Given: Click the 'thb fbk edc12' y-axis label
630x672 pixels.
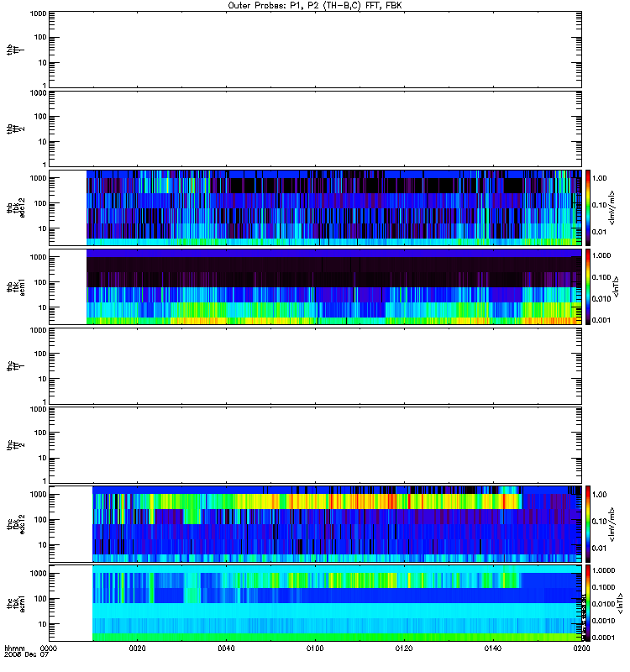Looking at the screenshot, I should 16,207.
